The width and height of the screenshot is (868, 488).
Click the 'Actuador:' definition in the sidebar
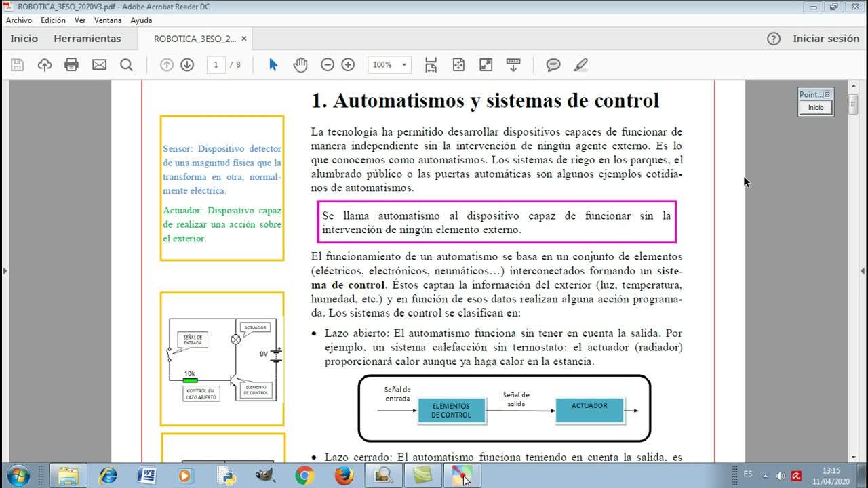[222, 224]
